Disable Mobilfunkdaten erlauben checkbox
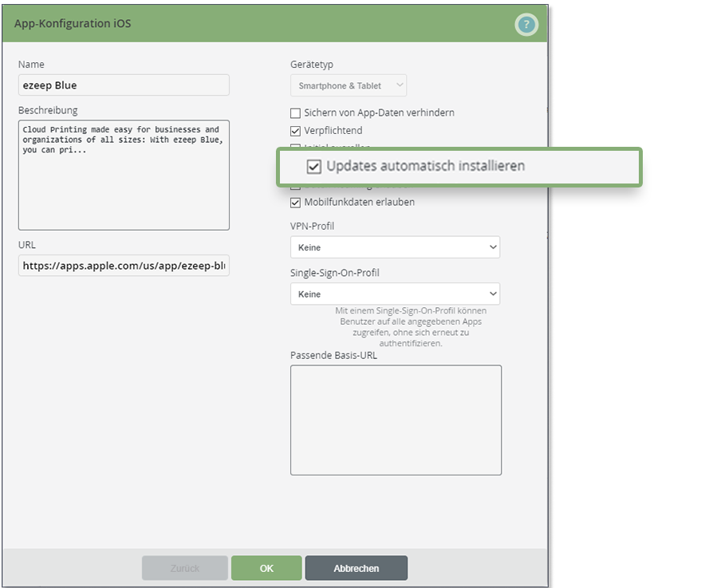 click(x=295, y=203)
